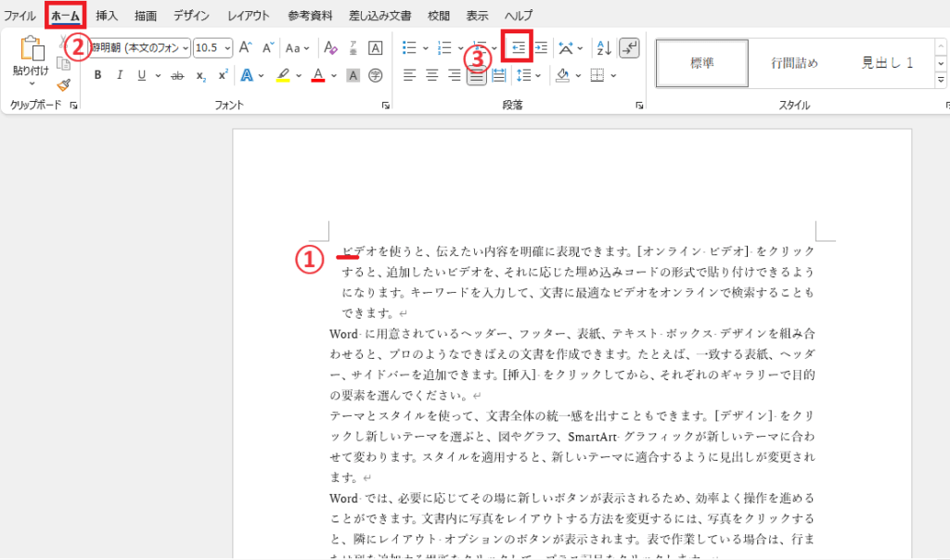Open the enclosed character tool

[x=376, y=75]
